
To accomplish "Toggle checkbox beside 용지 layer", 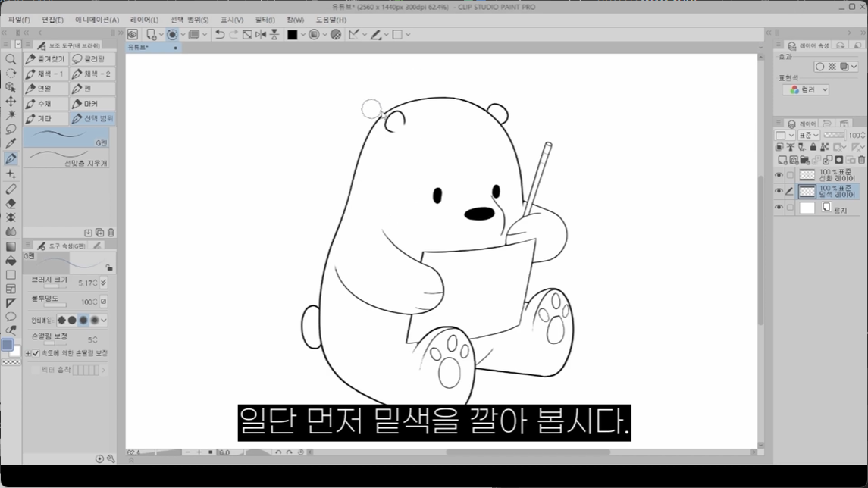I will pyautogui.click(x=790, y=208).
